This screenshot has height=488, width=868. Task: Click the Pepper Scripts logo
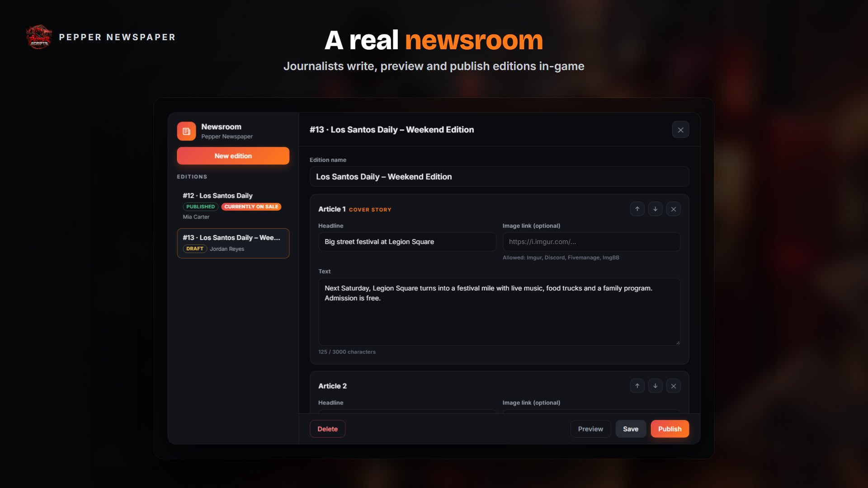(x=39, y=37)
